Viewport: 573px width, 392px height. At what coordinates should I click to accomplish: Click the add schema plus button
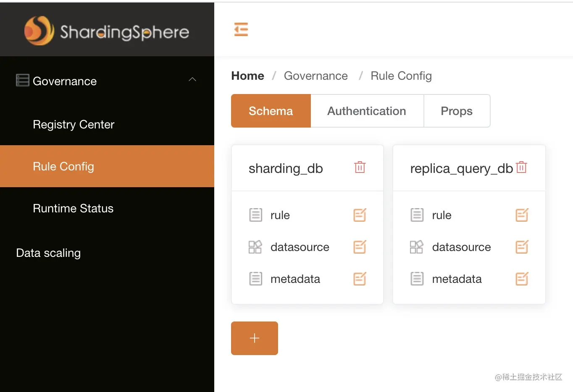(x=255, y=338)
